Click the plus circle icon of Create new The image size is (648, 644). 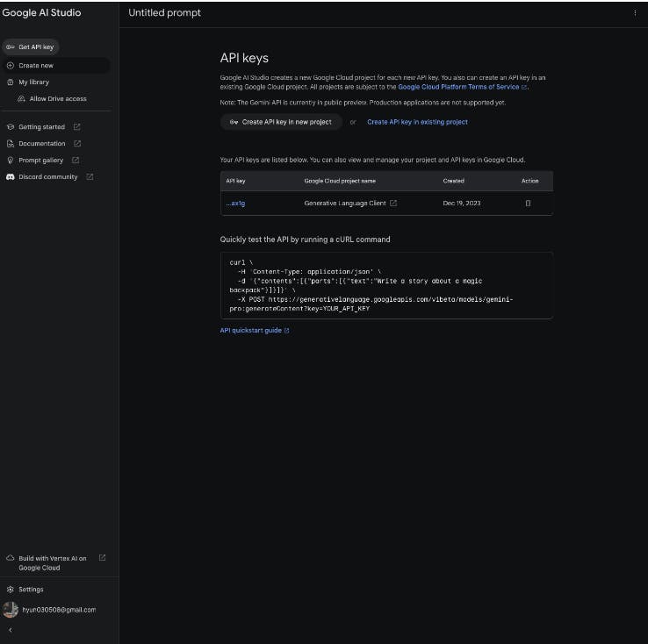pyautogui.click(x=11, y=66)
